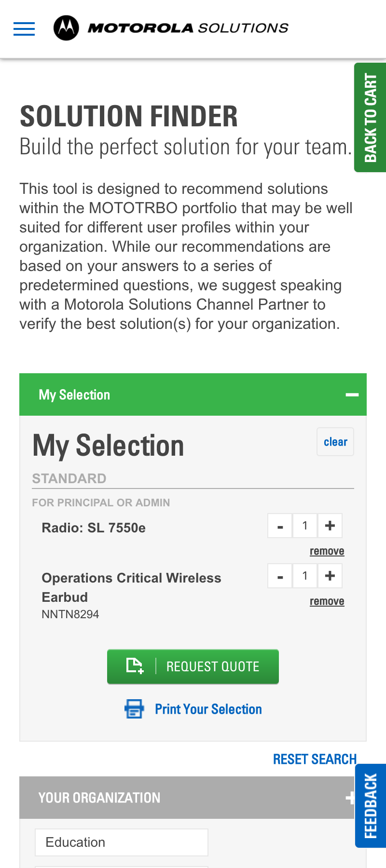Screen dimensions: 386x868
Task: Open the Back to Cart tab
Action: click(370, 117)
